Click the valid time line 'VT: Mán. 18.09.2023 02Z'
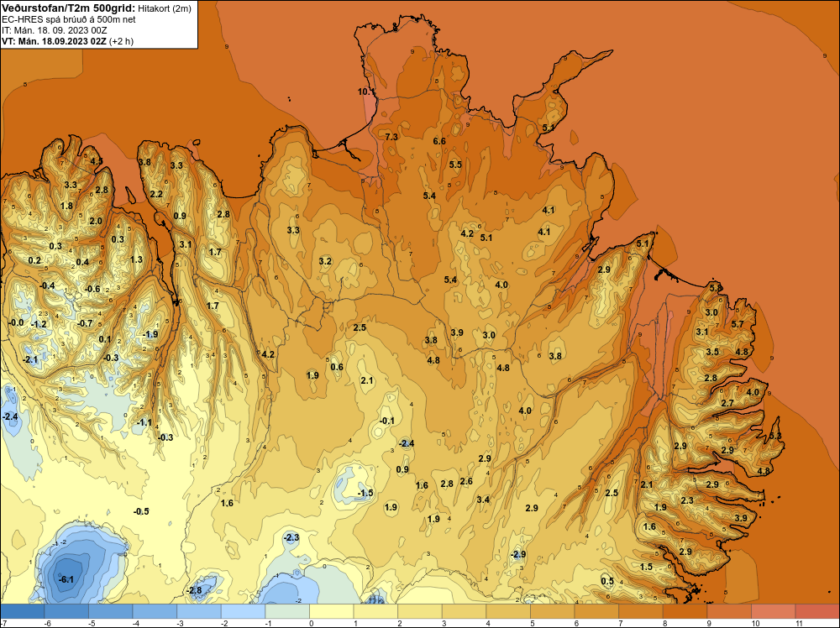The height and width of the screenshot is (628, 840). (54, 41)
